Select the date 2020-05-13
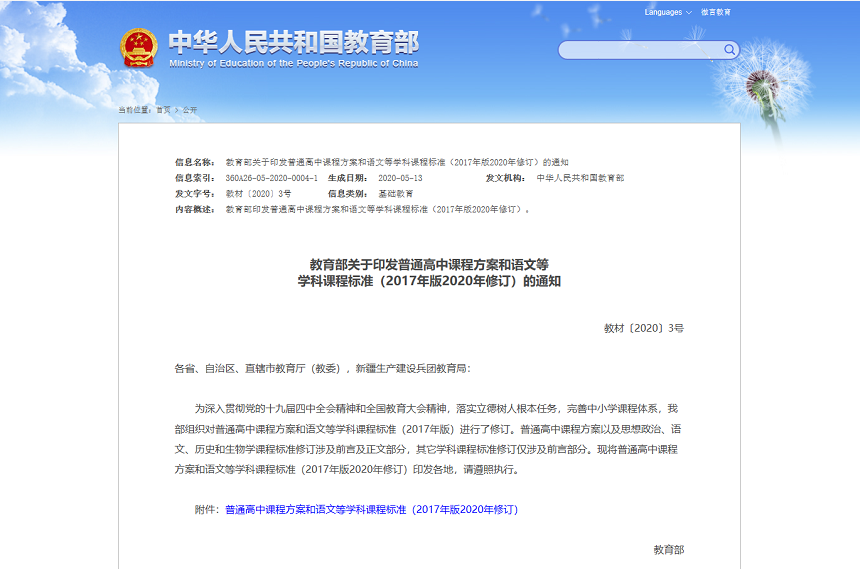Image resolution: width=860 pixels, height=569 pixels. (400, 178)
